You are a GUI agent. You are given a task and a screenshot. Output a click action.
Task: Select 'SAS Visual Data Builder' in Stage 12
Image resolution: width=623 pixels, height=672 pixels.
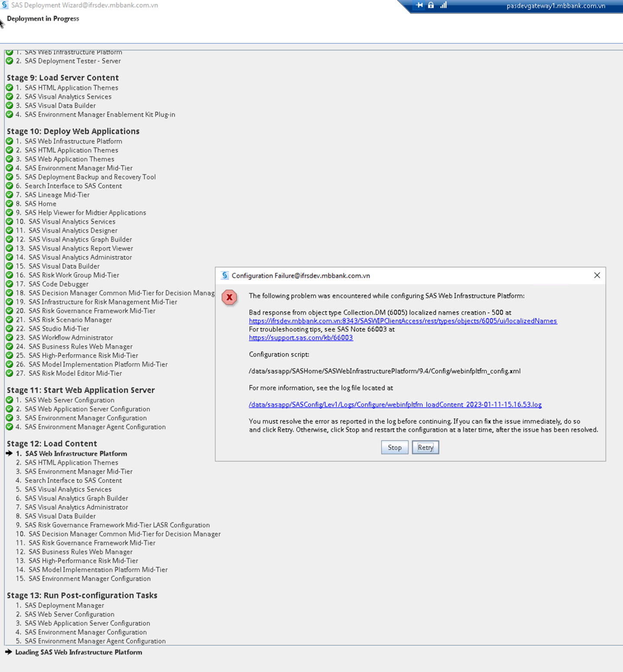pos(60,516)
